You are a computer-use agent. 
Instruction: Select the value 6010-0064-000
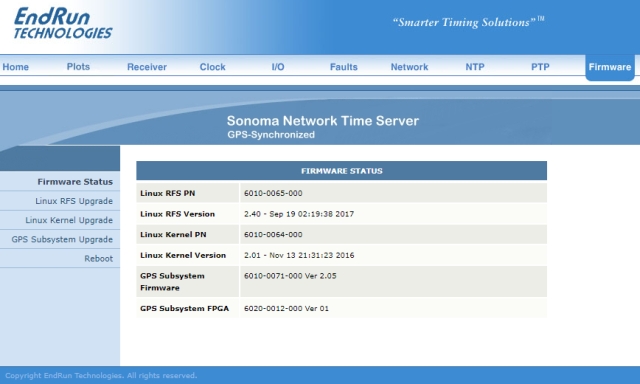(273, 235)
